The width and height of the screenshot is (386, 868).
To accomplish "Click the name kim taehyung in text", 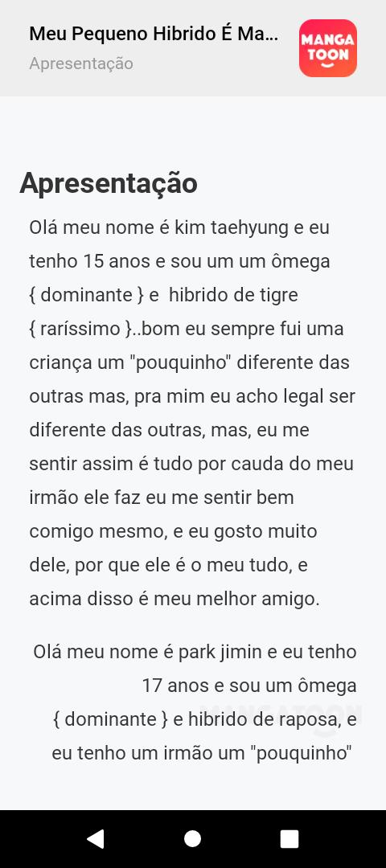I will [x=232, y=227].
